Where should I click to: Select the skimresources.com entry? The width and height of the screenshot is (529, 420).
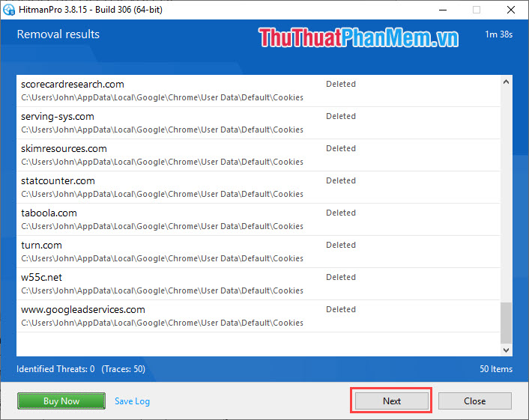(258, 155)
